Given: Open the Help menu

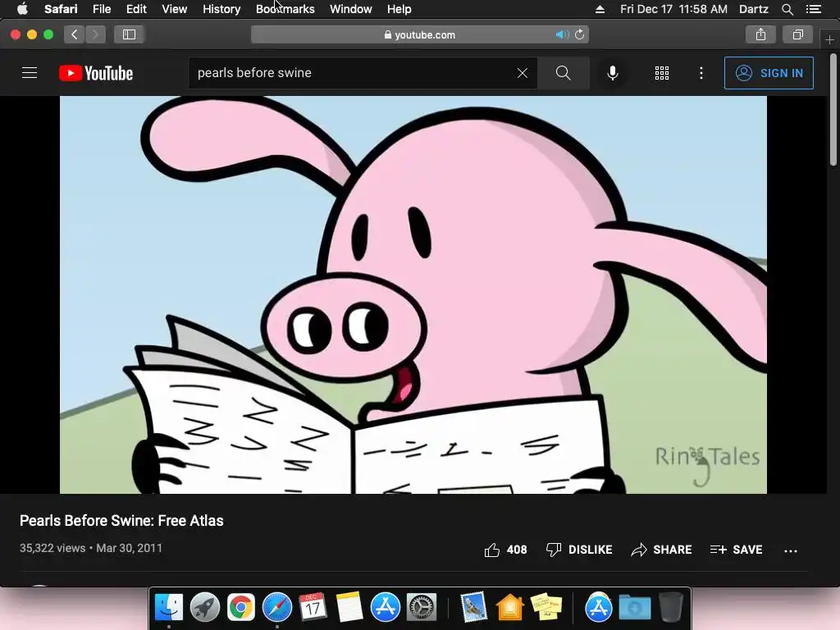Looking at the screenshot, I should point(399,9).
